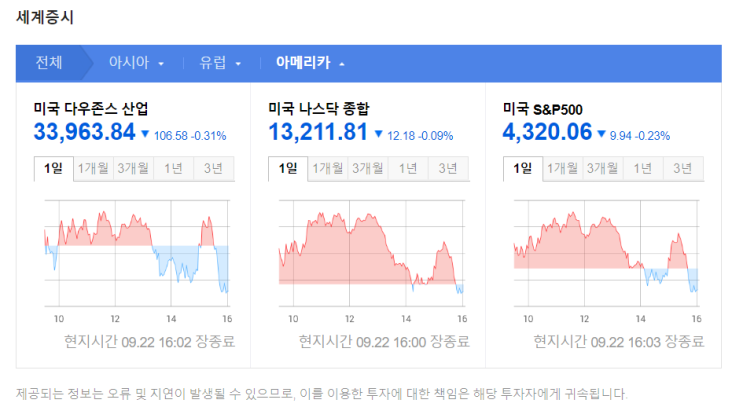743x407 pixels.
Task: Select 1년 tab for S&P500 chart
Action: pos(643,168)
